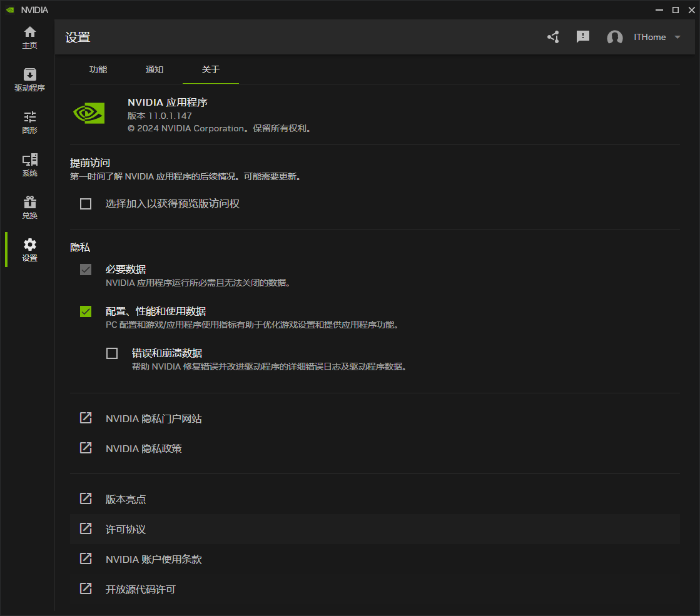
Task: Click the 设置 (Settings) gear icon
Action: (x=29, y=247)
